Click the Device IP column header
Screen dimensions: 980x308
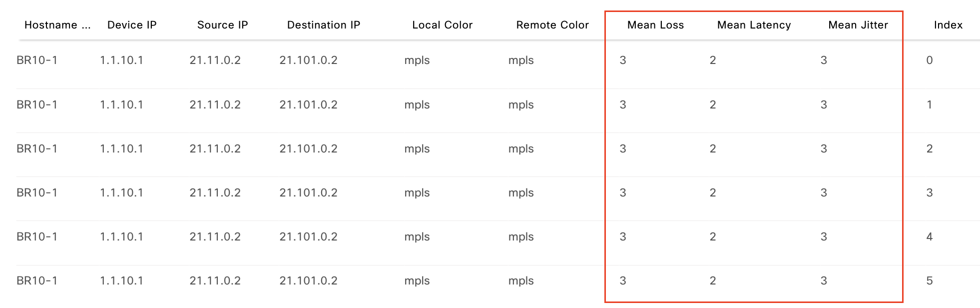132,25
